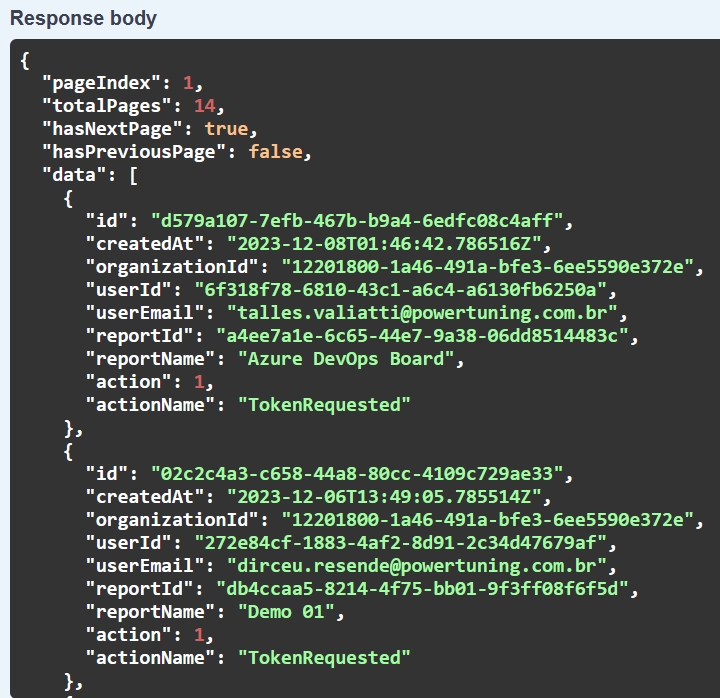Click the hasNextPage true value

pyautogui.click(x=226, y=129)
